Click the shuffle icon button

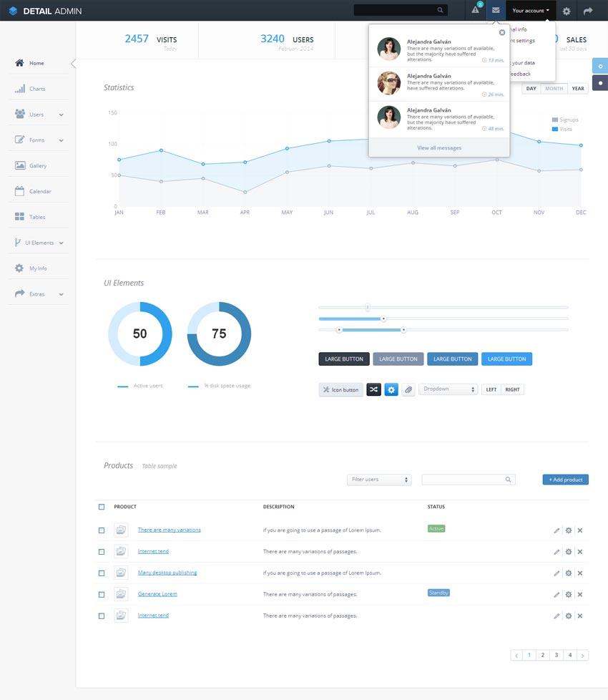click(373, 389)
